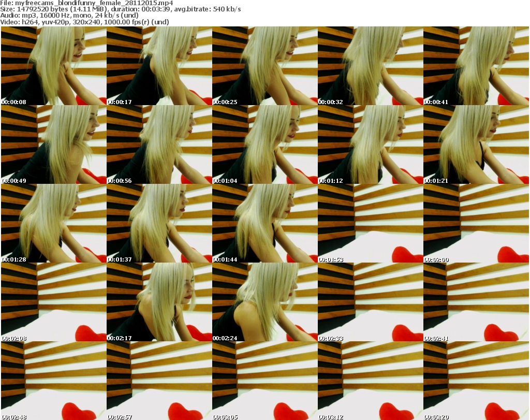View the 00:03:20 thumbnail
Image resolution: width=530 pixels, height=420 pixels.
[476, 381]
